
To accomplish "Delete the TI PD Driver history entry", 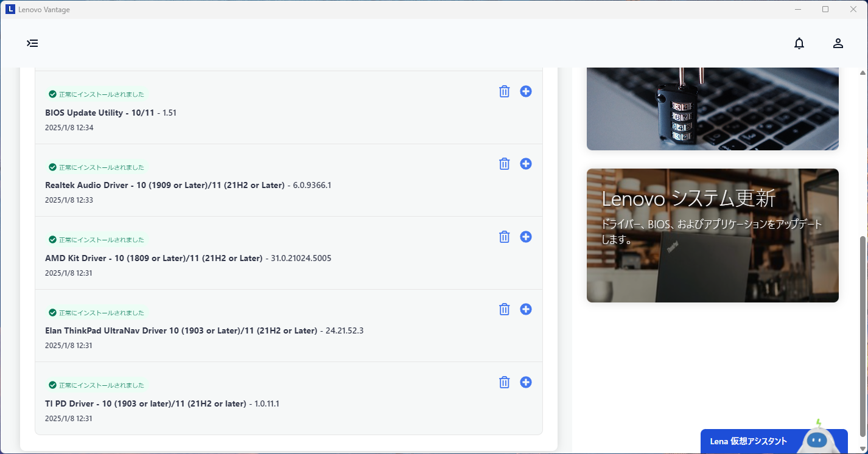I will click(504, 382).
